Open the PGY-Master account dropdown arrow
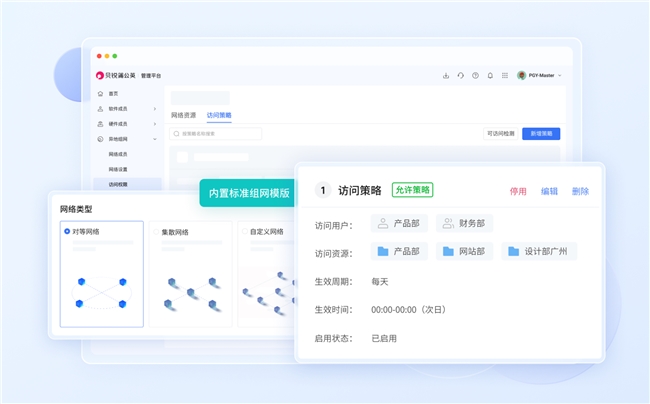Screen dimensions: 650x404 click(x=560, y=76)
